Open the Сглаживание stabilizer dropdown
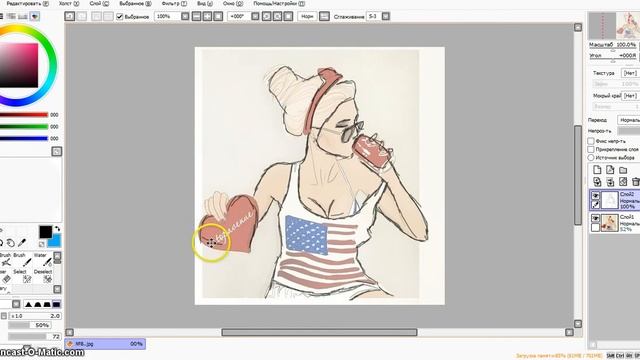 point(385,16)
